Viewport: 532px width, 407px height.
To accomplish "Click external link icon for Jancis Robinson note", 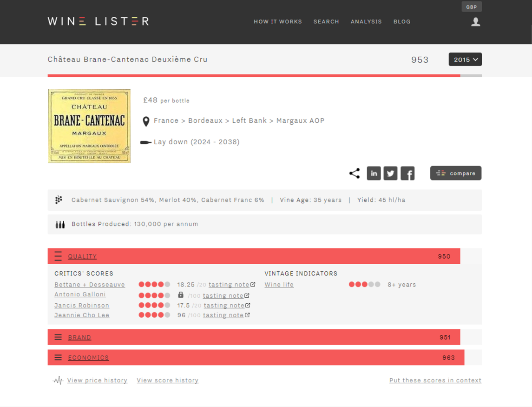I will (x=248, y=306).
